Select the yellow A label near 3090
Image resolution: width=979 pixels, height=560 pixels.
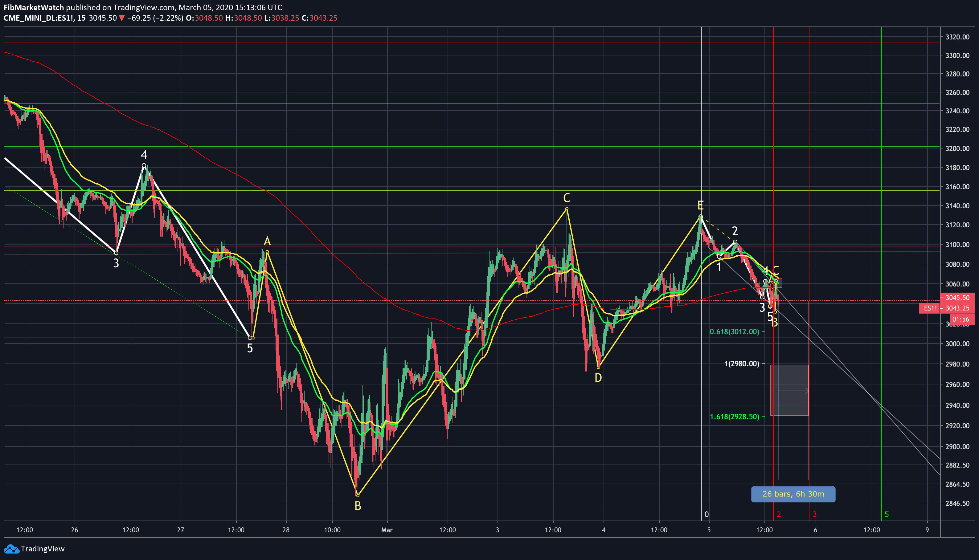click(x=267, y=241)
